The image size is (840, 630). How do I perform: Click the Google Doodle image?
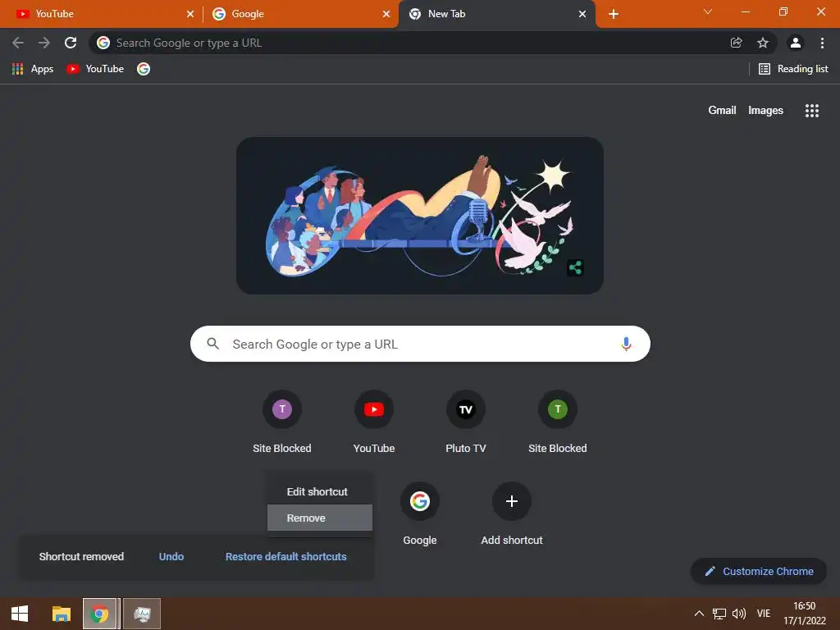(x=420, y=216)
